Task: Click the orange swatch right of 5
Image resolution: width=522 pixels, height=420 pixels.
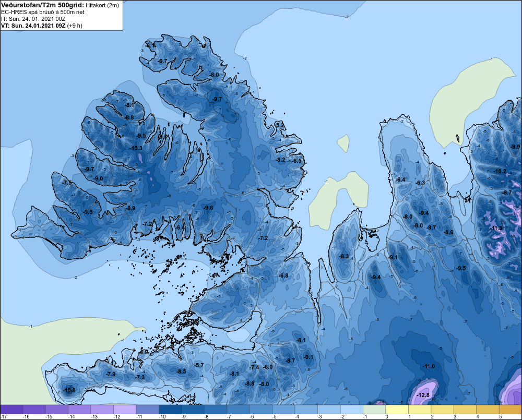Action: click(511, 410)
